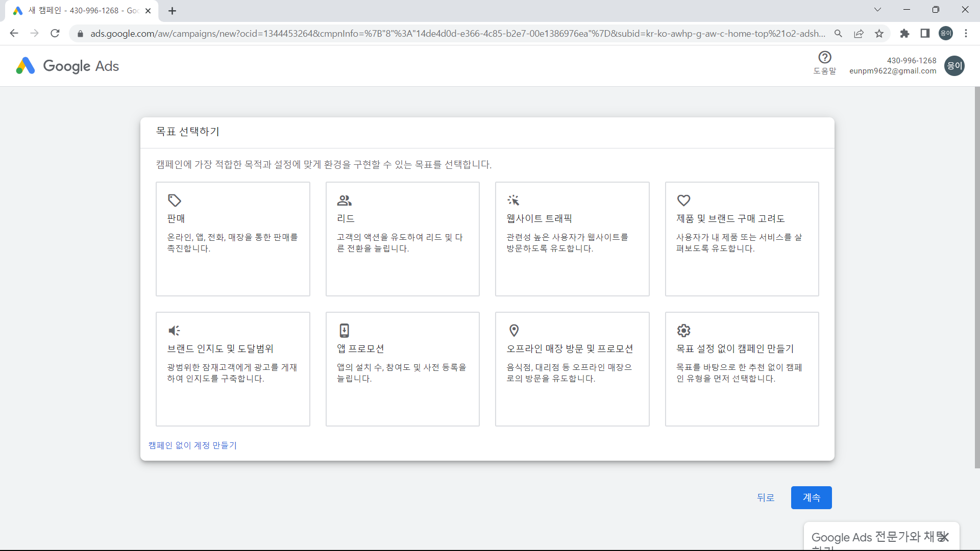The width and height of the screenshot is (980, 551).
Task: Select the 웹사이트 트래픽 goal icon
Action: (x=513, y=200)
